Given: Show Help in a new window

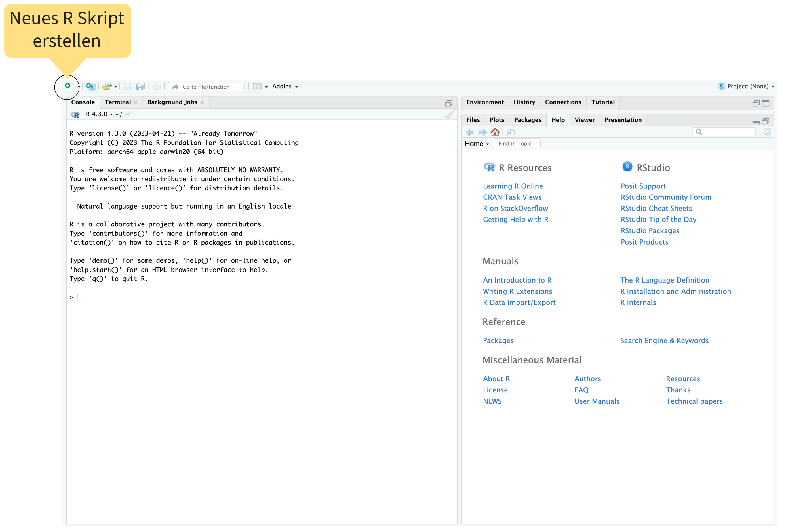Looking at the screenshot, I should pos(511,132).
